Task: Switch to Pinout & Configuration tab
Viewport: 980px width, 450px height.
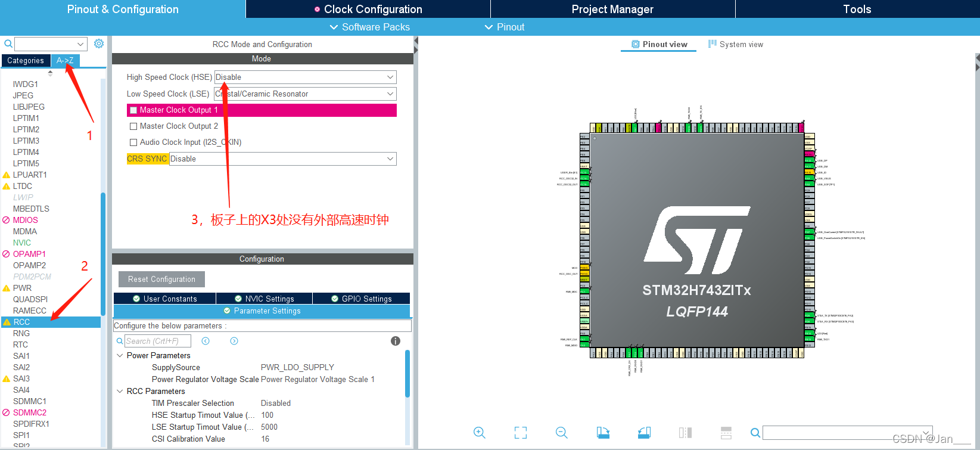Action: [x=123, y=9]
